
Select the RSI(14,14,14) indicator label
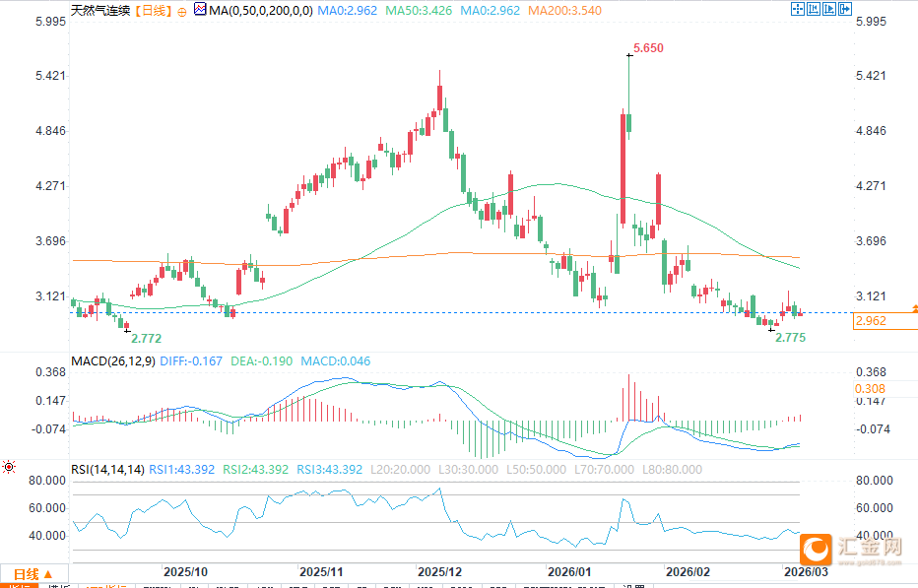tap(107, 469)
